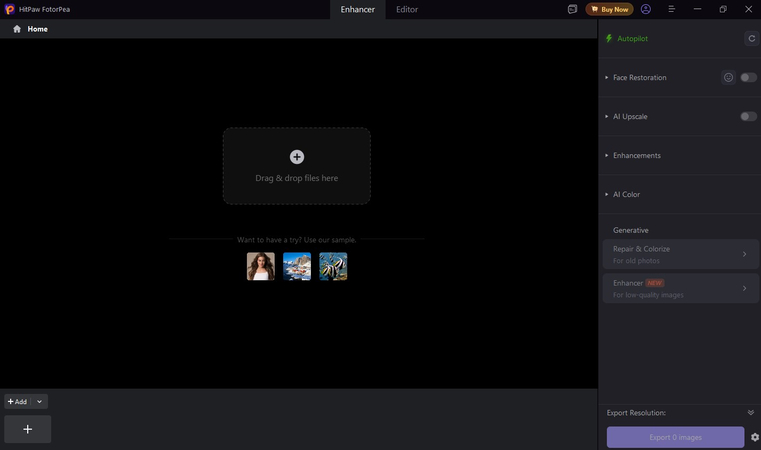Turn on the AI Upscale switch

(748, 116)
